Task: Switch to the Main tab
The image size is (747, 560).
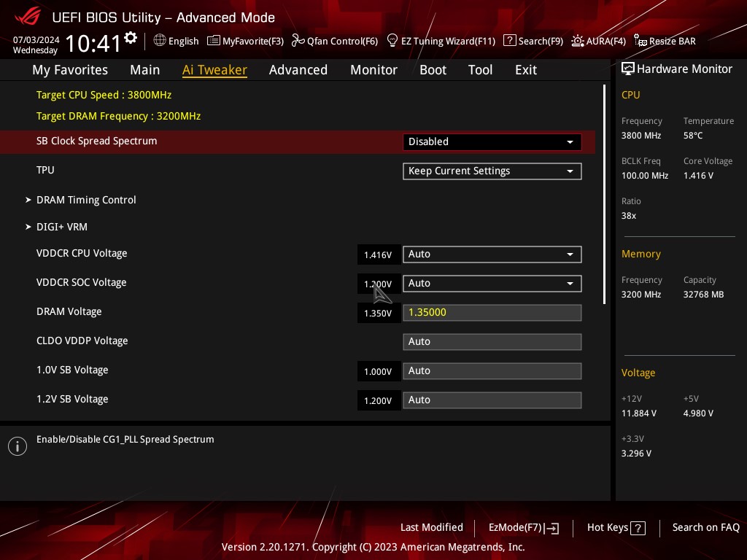Action: coord(145,70)
